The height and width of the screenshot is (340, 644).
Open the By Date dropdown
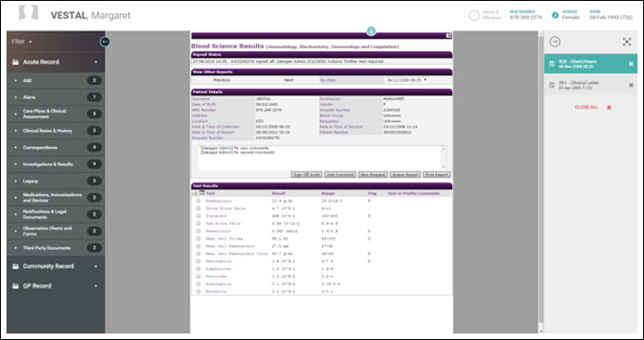coord(406,80)
